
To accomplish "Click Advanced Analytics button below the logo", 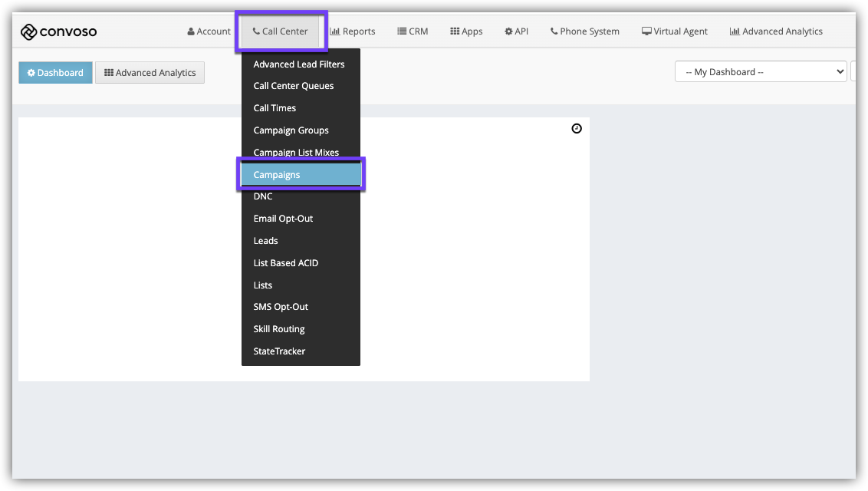I will coord(150,73).
